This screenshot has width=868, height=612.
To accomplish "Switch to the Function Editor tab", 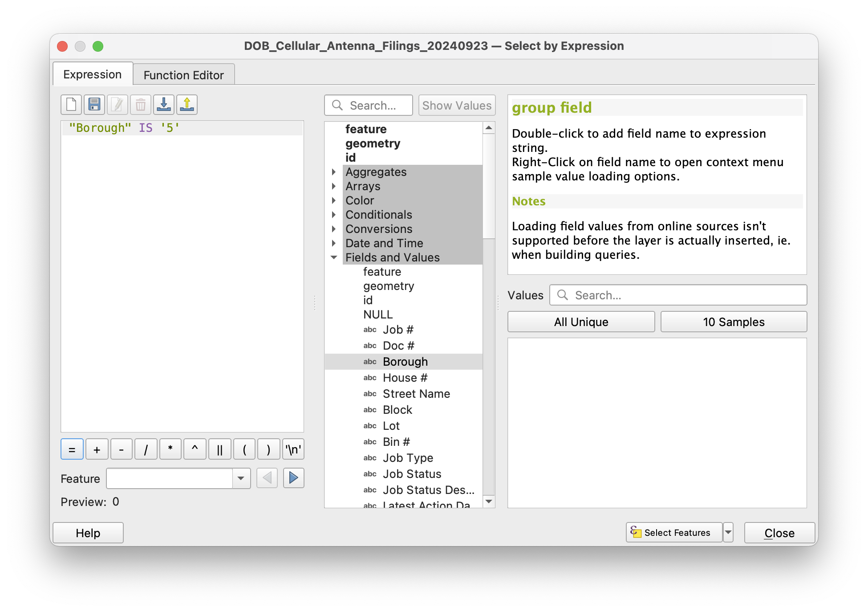I will click(x=183, y=75).
